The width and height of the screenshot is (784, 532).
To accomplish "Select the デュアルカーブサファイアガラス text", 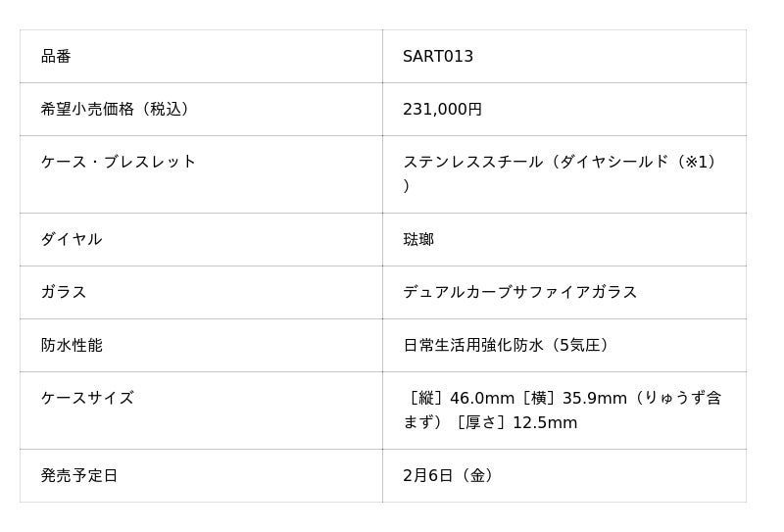I will click(x=519, y=293).
